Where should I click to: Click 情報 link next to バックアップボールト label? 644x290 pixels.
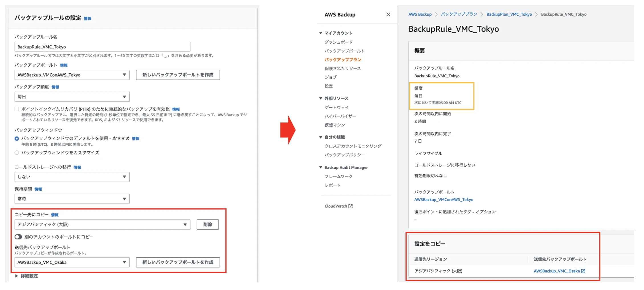64,65
